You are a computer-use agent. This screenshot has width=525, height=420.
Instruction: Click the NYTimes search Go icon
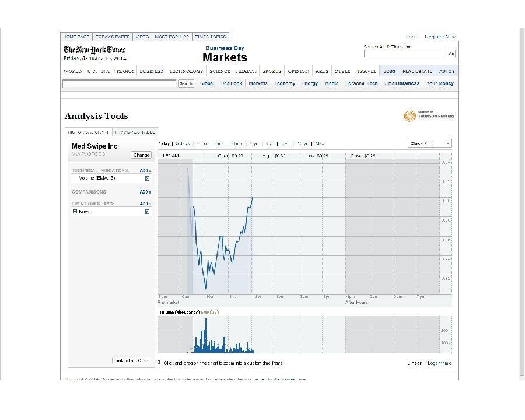point(450,53)
